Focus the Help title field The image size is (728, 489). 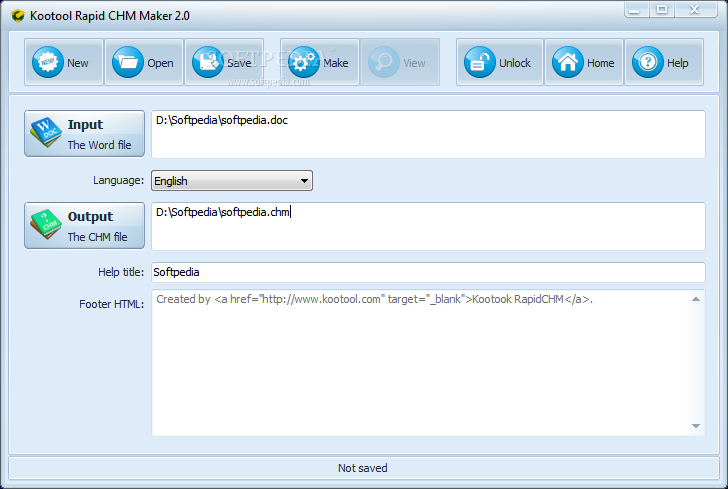(428, 272)
